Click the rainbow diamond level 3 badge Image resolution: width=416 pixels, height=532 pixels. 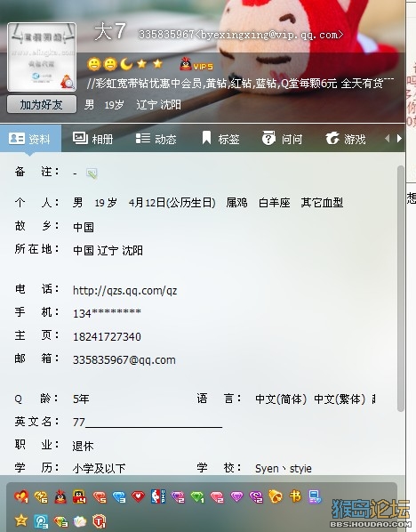(60, 521)
